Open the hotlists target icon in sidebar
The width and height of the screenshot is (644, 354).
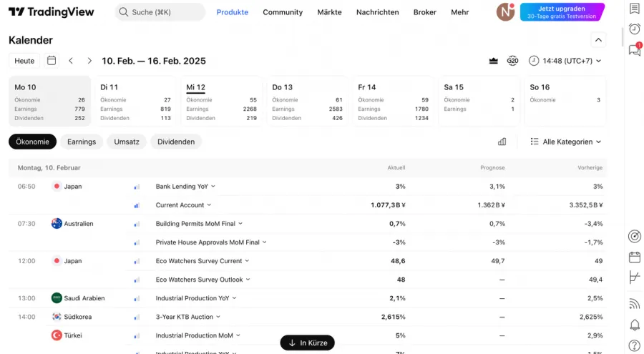click(x=635, y=237)
